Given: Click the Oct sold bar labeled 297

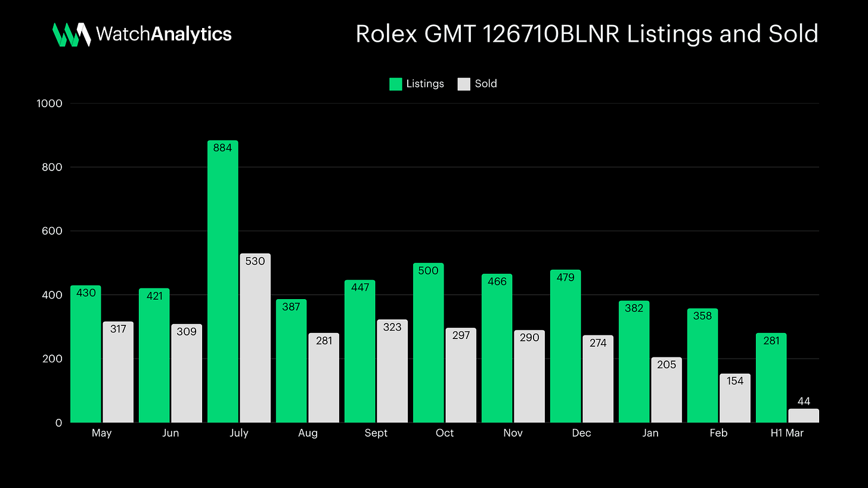Looking at the screenshot, I should [461, 375].
